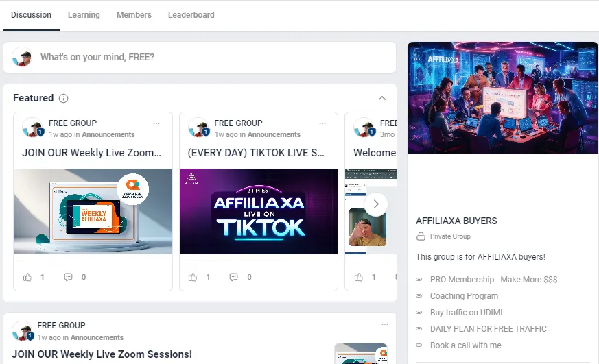Click author avatar on Weekly Live Zoom featured card

point(33,128)
